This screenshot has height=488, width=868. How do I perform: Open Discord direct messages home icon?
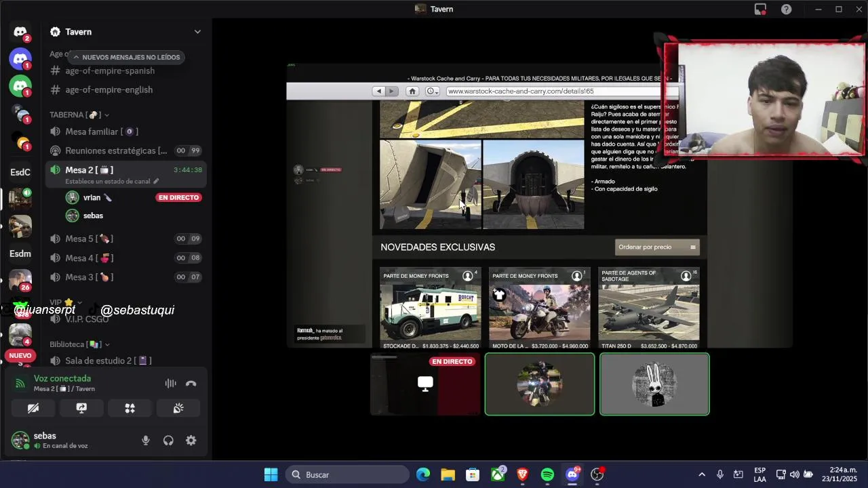coord(20,32)
